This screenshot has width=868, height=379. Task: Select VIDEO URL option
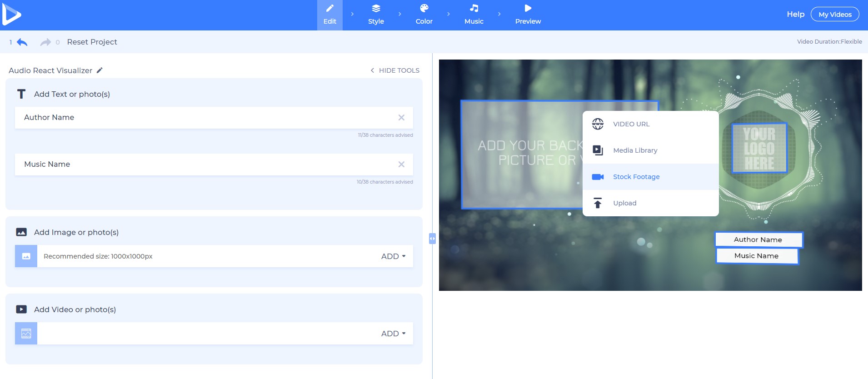pyautogui.click(x=631, y=124)
